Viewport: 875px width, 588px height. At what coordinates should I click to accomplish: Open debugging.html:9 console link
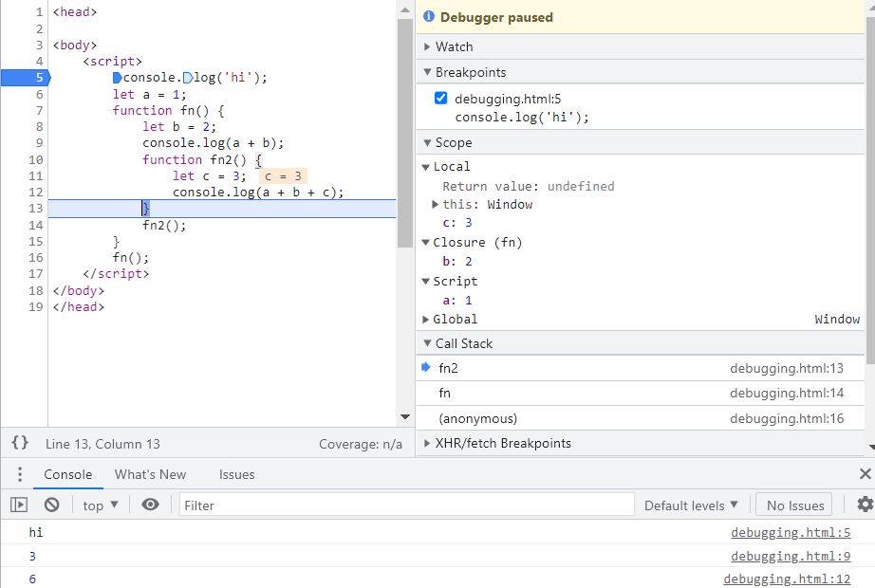point(791,556)
